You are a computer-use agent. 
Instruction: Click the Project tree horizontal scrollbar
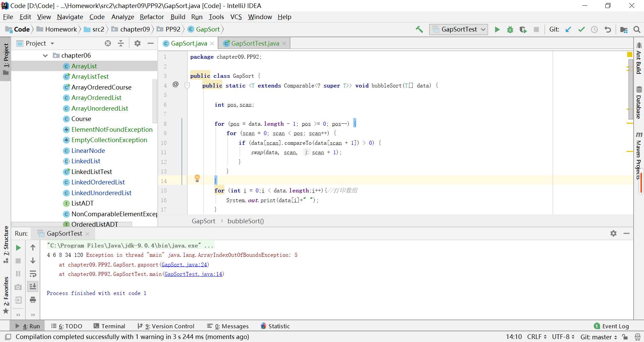(72, 224)
